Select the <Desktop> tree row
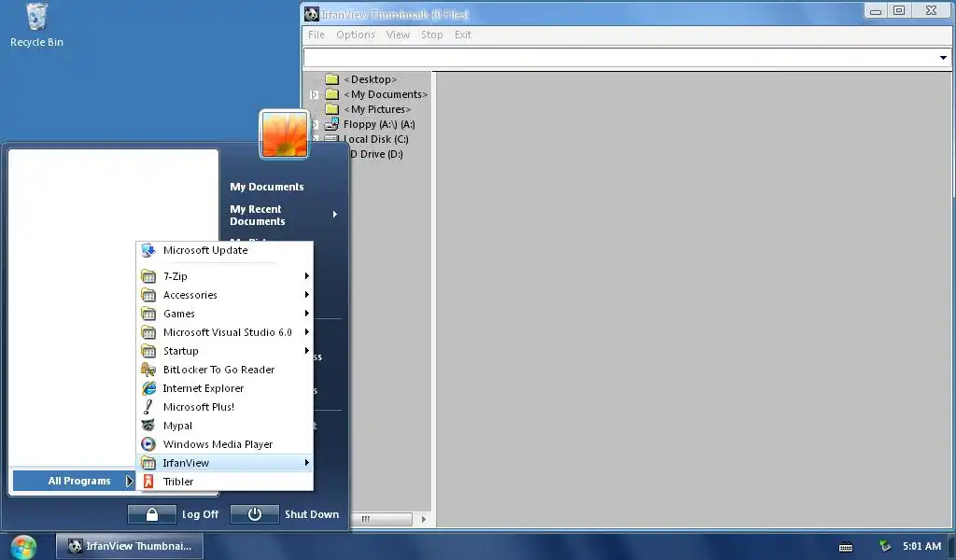 coord(370,79)
